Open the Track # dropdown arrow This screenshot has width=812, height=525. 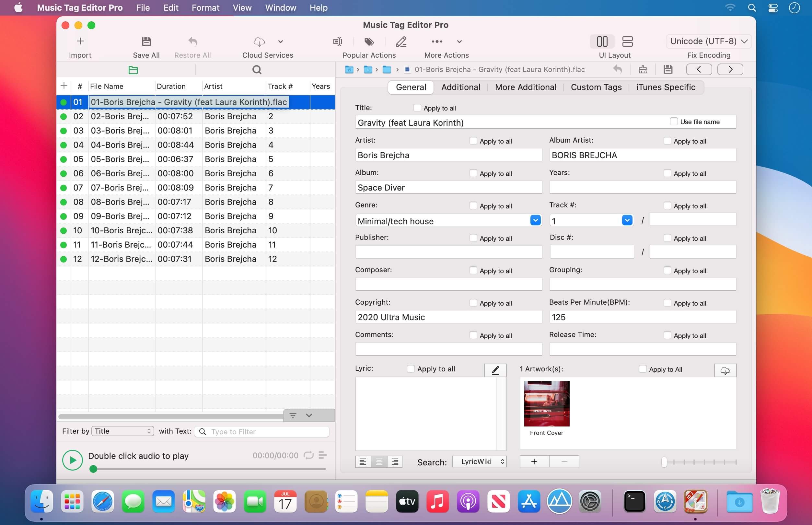click(627, 220)
